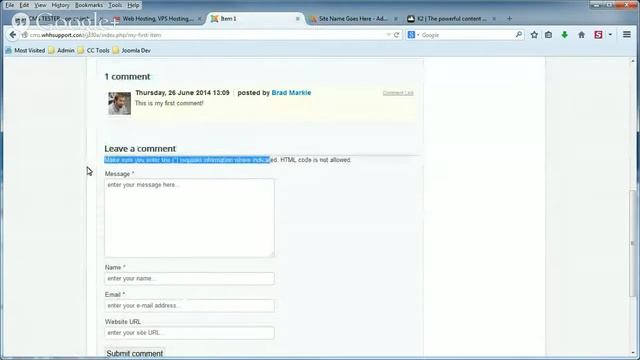This screenshot has height=360, width=640.
Task: Click the scrollbar up arrow
Action: click(633, 61)
